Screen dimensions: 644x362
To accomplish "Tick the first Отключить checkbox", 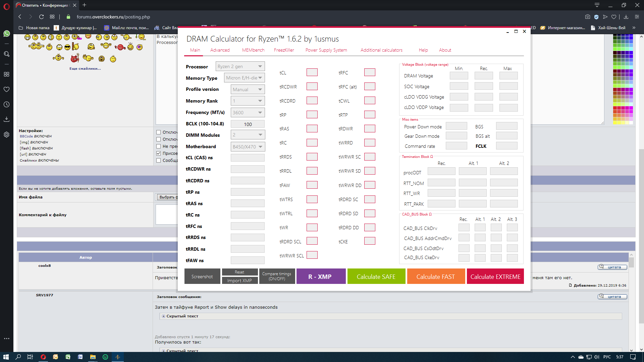I will point(159,132).
